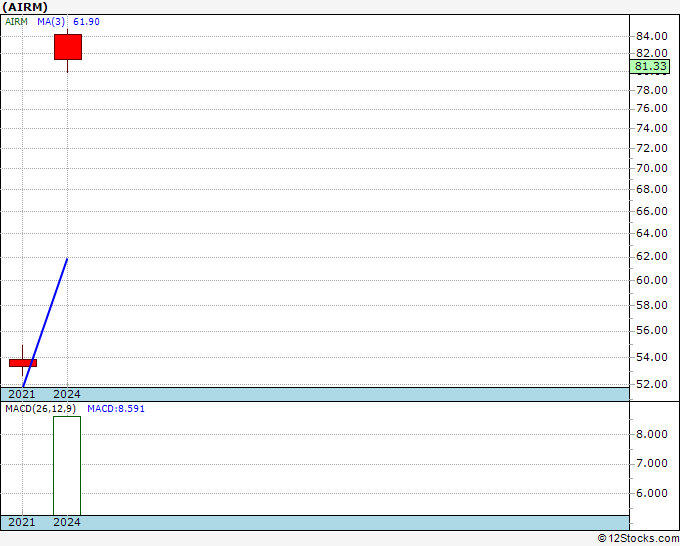This screenshot has height=546, width=680.
Task: Click the 2021 red candlestick body
Action: [23, 363]
